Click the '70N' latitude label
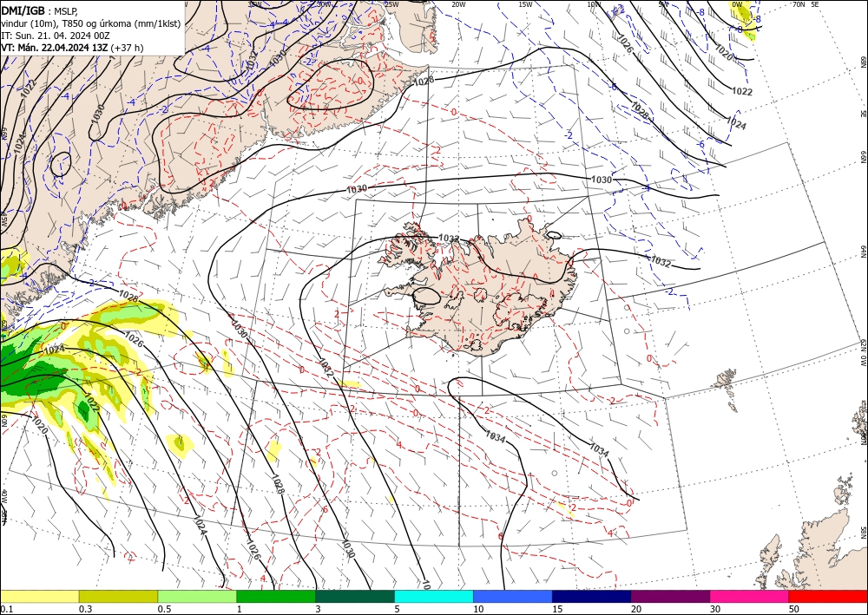 (799, 4)
